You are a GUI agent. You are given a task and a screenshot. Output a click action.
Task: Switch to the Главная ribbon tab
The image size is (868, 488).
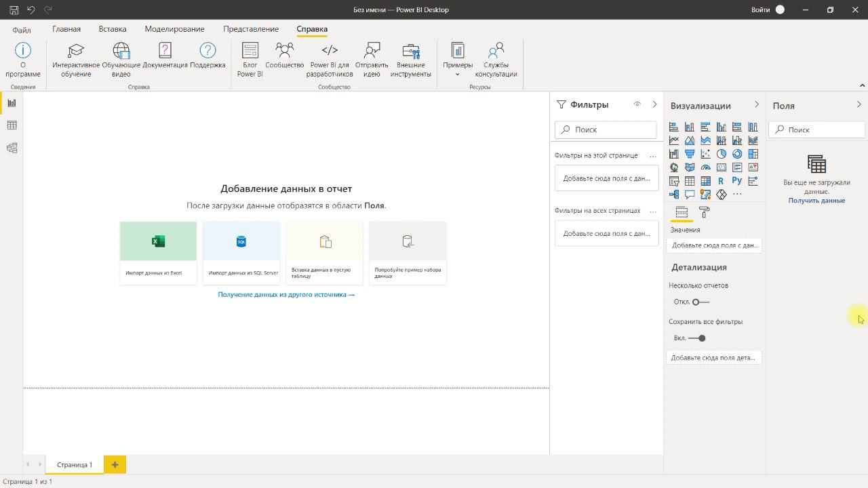(66, 29)
